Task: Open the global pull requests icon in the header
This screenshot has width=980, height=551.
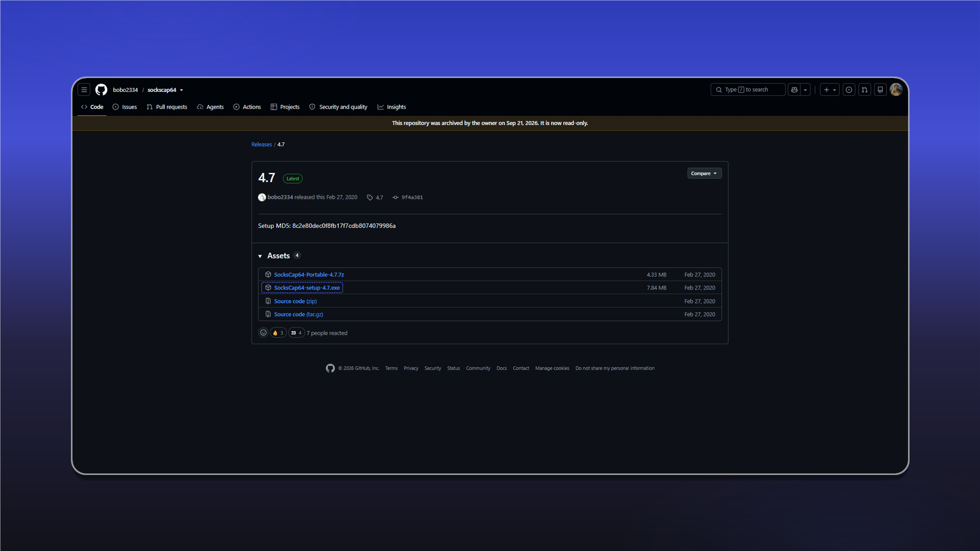Action: click(x=865, y=90)
